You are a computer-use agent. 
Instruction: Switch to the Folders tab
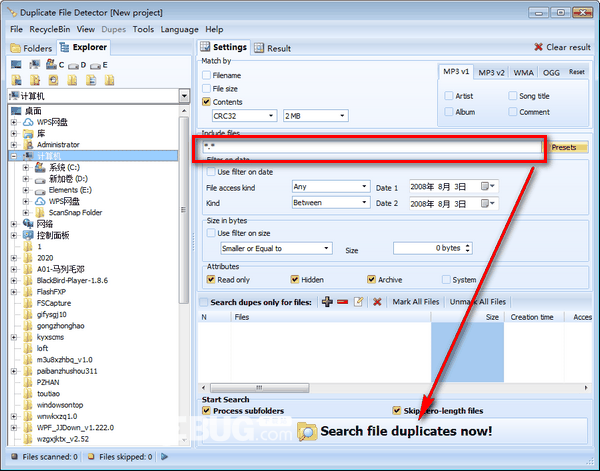(x=32, y=48)
